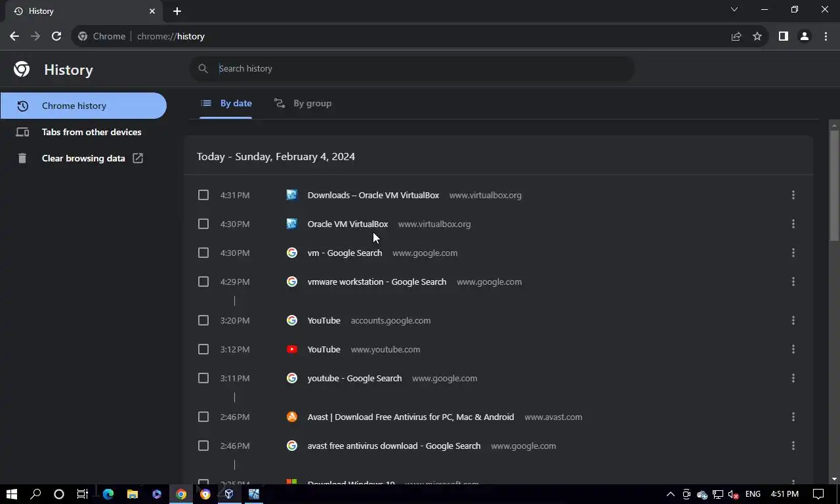This screenshot has width=840, height=504.
Task: Close the History tab
Action: (x=152, y=11)
